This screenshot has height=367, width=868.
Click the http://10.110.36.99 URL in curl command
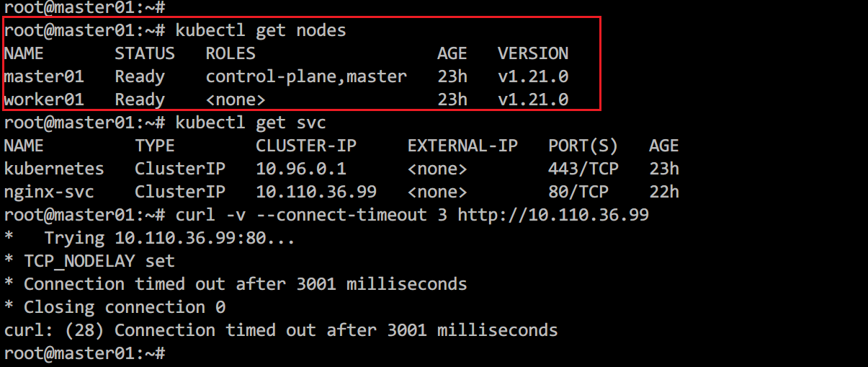coord(553,215)
